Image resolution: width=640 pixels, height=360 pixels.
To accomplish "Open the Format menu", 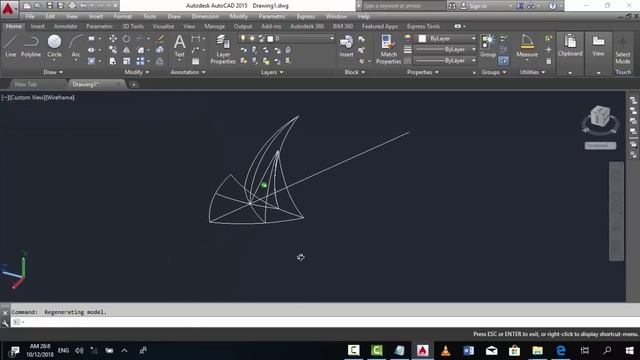I will (122, 16).
